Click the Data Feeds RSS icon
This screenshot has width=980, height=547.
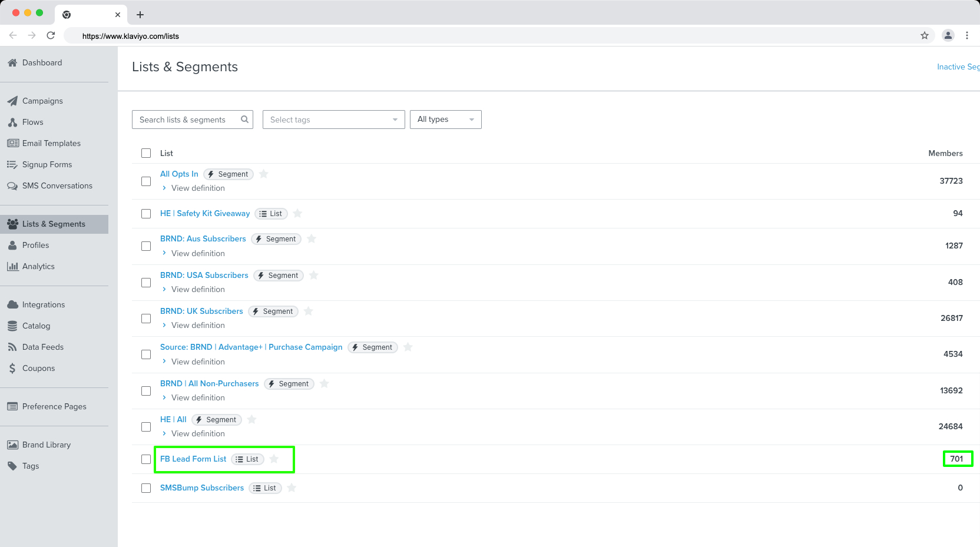(x=12, y=347)
